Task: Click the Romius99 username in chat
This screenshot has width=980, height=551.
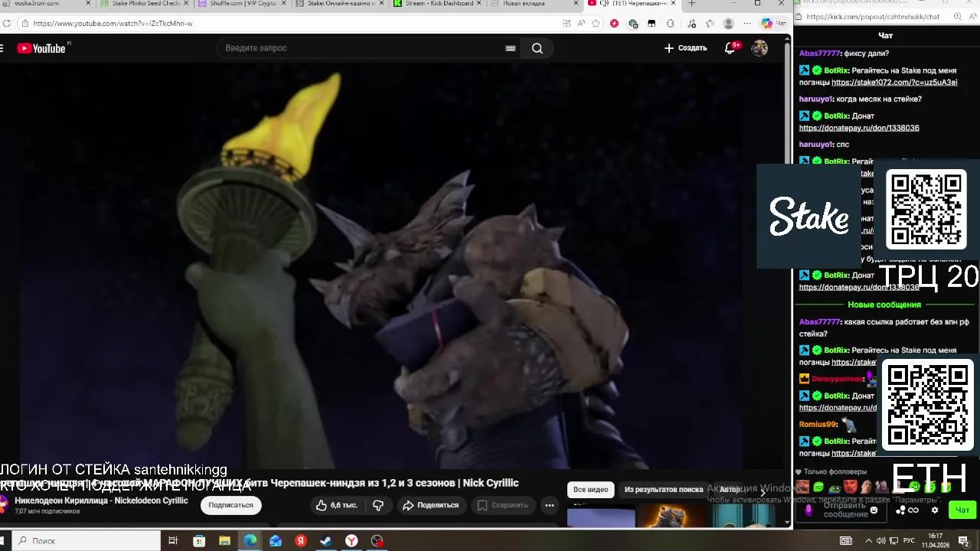Action: point(818,425)
